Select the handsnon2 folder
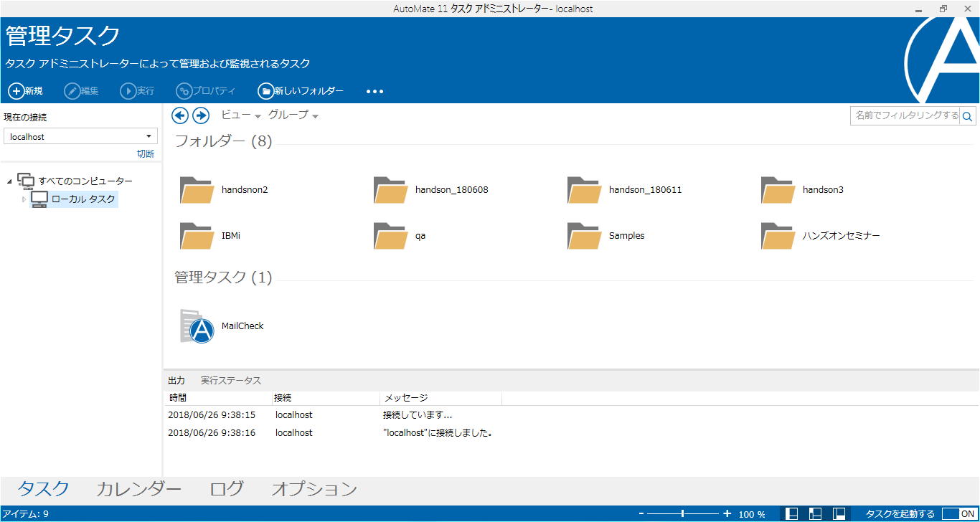This screenshot has height=522, width=980. tap(224, 190)
